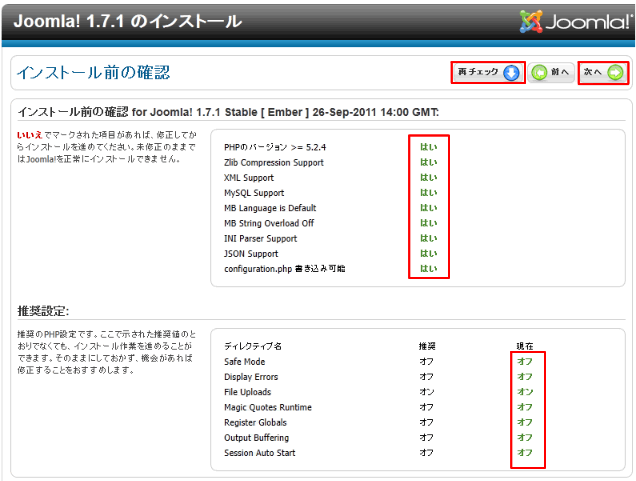Select the 'MB String Overload Off' label
636x481 pixels.
coord(269,223)
